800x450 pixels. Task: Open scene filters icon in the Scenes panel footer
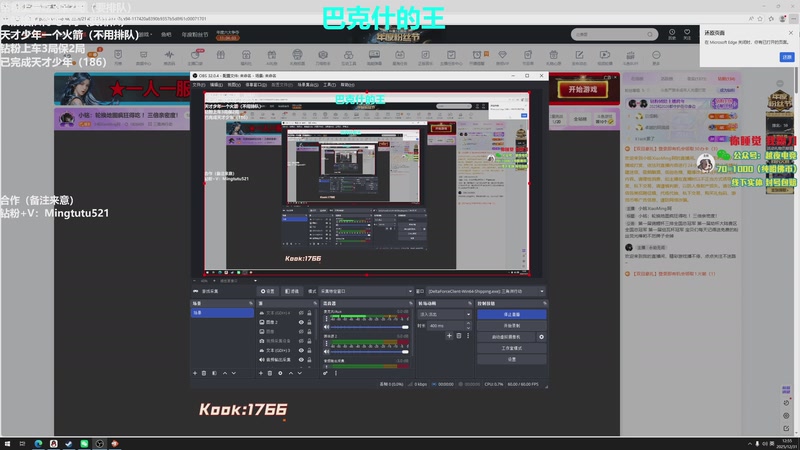(214, 373)
